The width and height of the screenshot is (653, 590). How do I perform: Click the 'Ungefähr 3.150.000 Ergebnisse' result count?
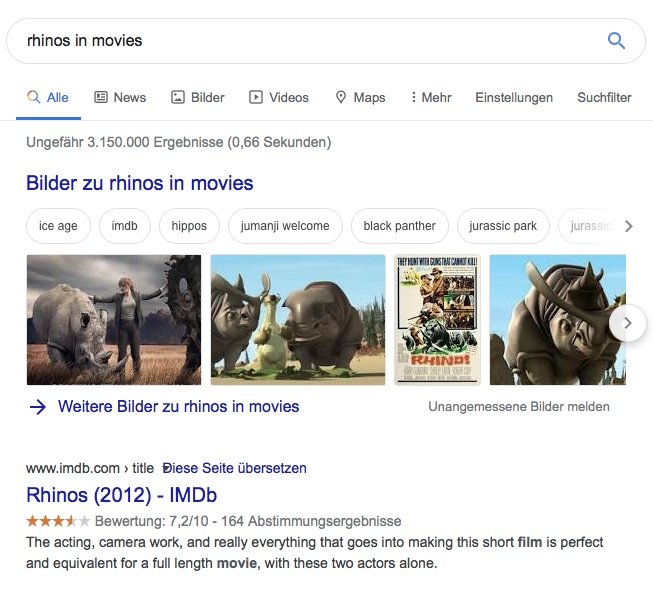pos(179,142)
